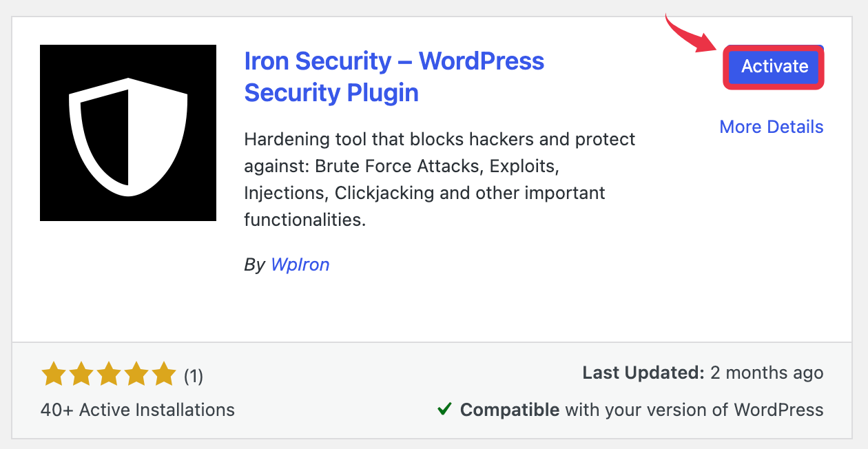Click the "By" author prefix text

pyautogui.click(x=254, y=264)
